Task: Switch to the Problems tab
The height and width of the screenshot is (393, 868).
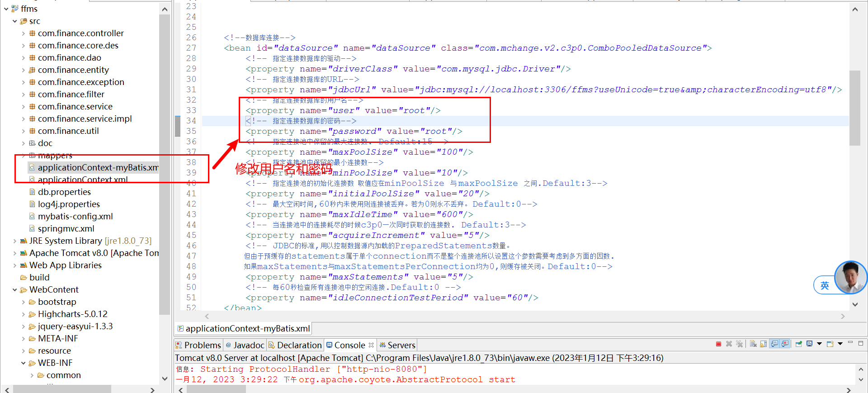Action: 198,345
